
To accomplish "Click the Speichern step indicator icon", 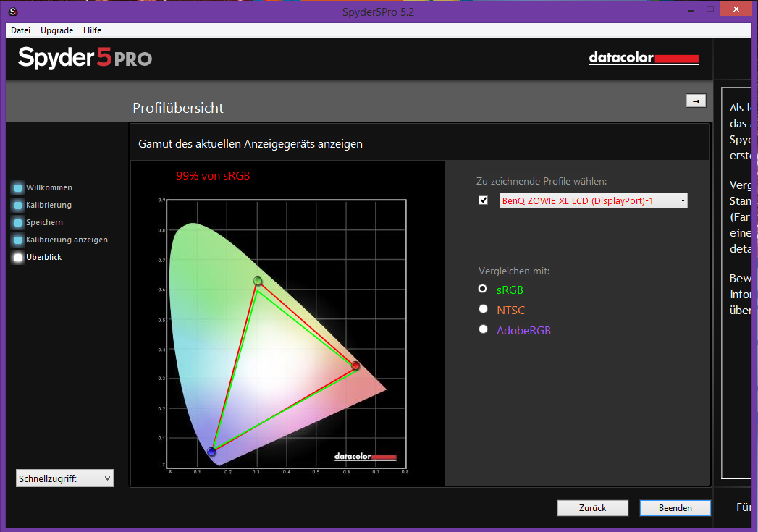I will [x=18, y=223].
